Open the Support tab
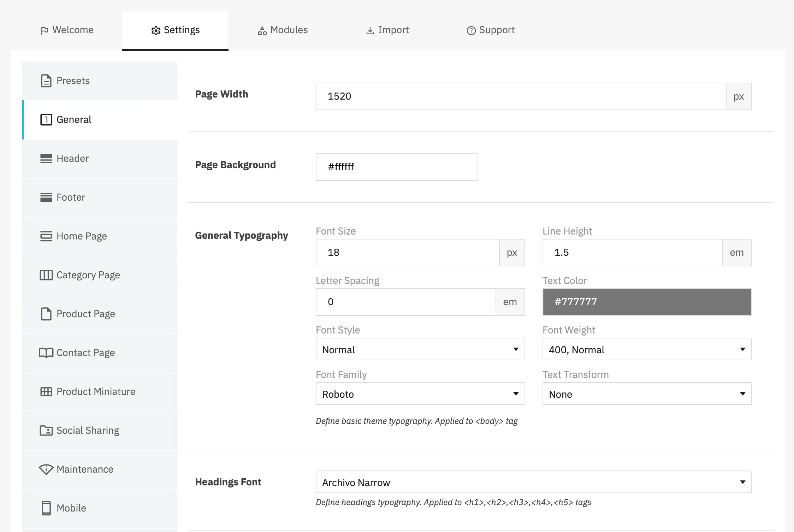The width and height of the screenshot is (794, 532). click(490, 30)
